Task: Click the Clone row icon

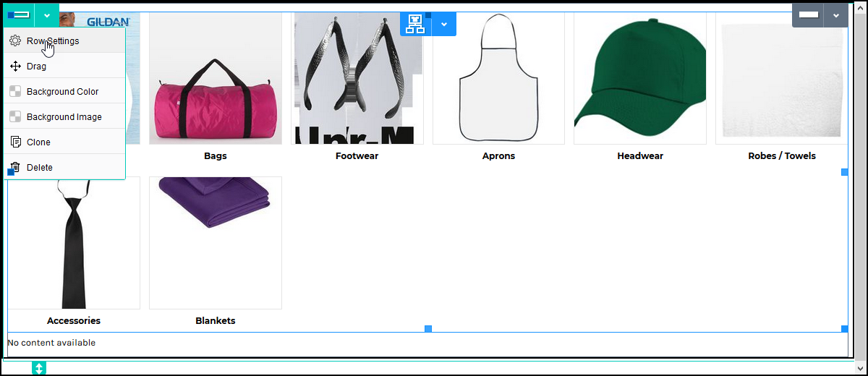Action: click(x=14, y=142)
